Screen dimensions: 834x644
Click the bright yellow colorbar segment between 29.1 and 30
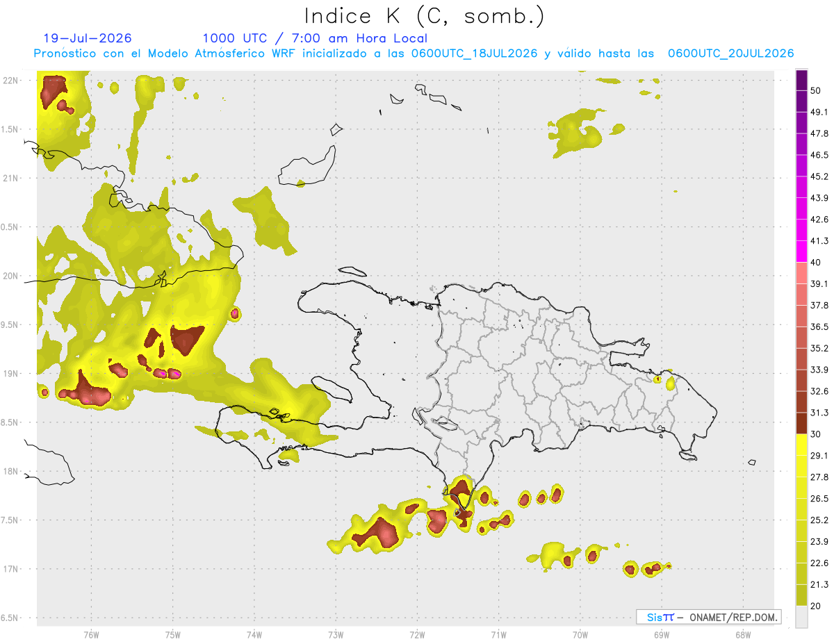click(801, 445)
